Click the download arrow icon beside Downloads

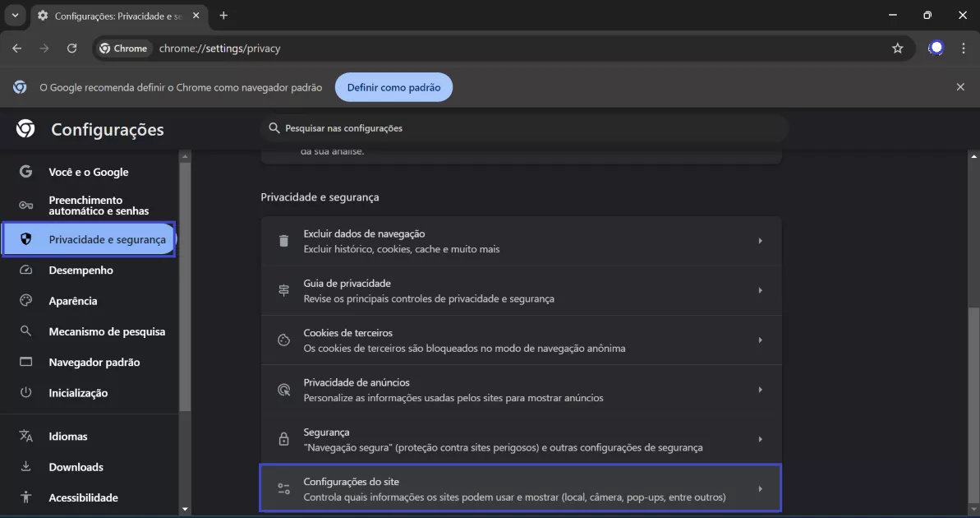(x=25, y=466)
